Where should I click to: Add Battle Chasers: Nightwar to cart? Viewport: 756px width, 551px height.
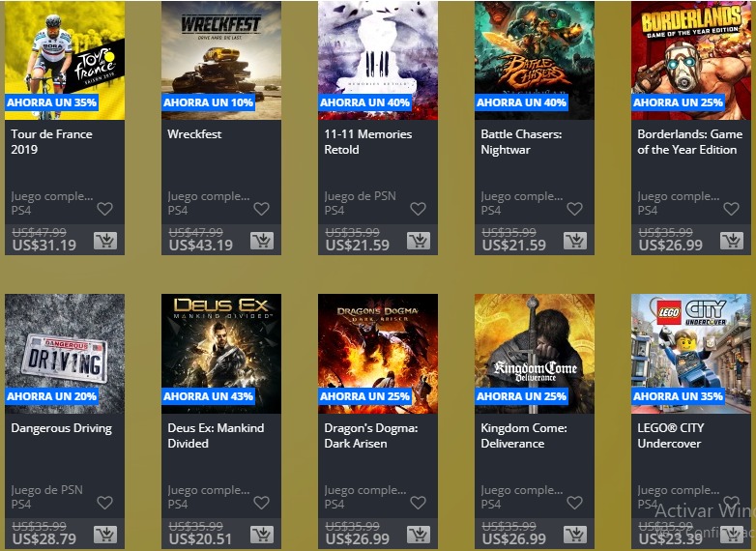[x=575, y=240]
